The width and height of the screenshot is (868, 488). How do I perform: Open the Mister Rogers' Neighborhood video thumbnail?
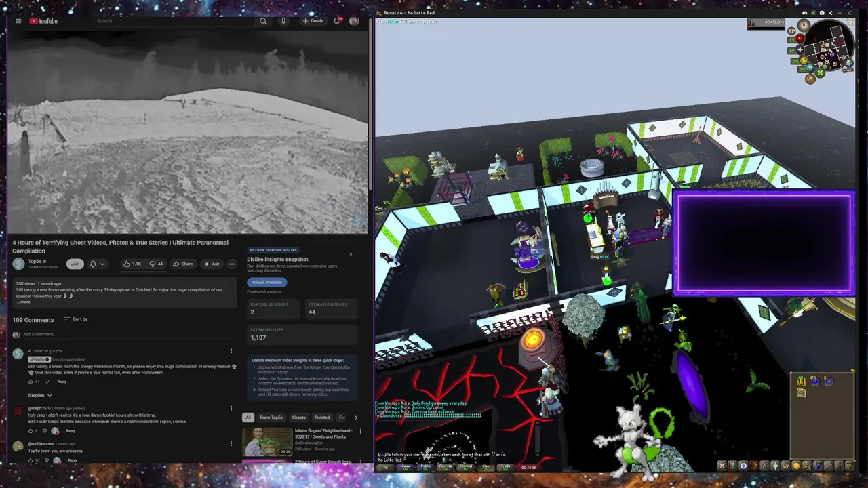pyautogui.click(x=267, y=441)
